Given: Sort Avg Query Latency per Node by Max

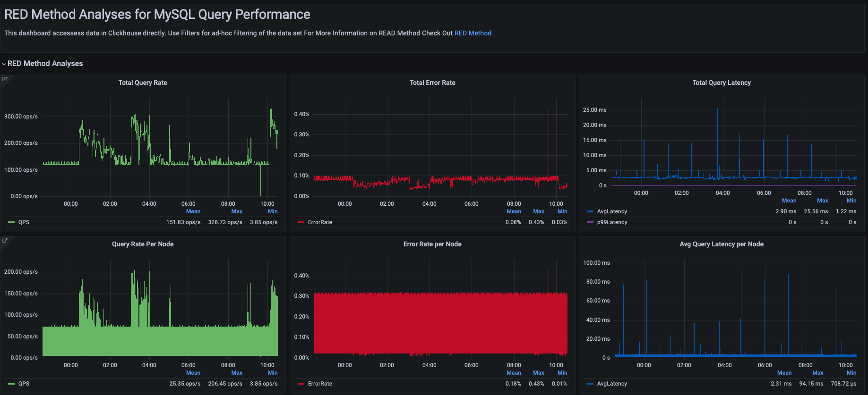Looking at the screenshot, I should [818, 373].
